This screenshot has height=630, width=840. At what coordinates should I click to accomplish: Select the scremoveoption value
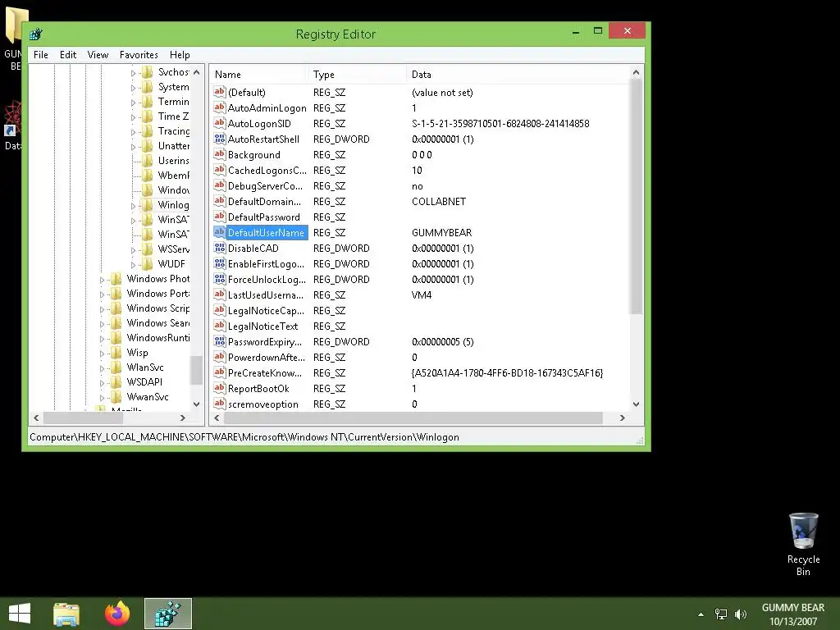tap(263, 404)
